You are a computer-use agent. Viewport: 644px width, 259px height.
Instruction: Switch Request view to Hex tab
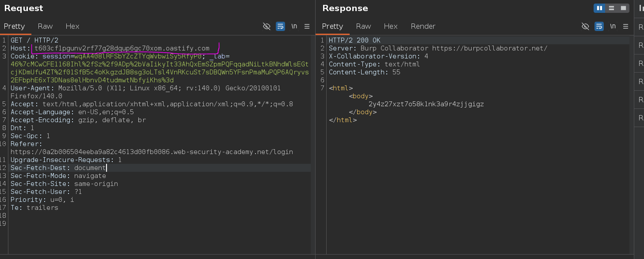pyautogui.click(x=72, y=27)
